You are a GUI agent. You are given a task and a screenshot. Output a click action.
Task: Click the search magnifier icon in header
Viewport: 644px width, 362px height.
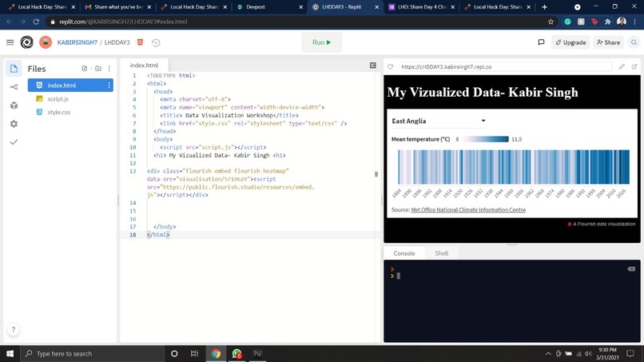pos(634,42)
